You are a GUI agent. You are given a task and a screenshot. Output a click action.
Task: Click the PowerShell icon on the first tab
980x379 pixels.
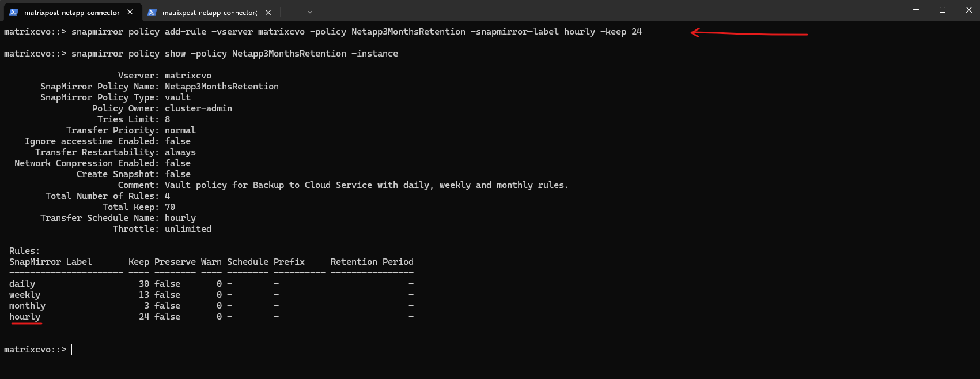[14, 12]
